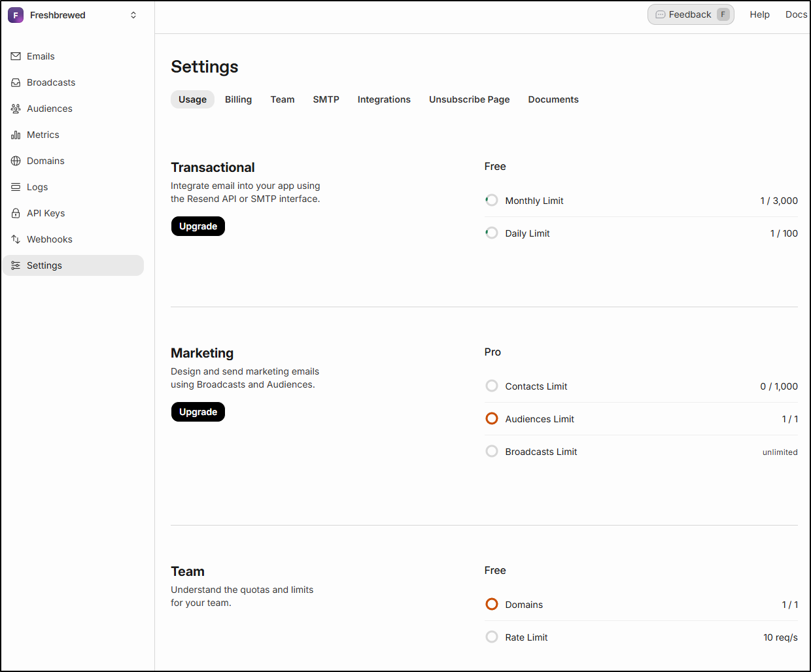811x672 pixels.
Task: Click the Domains usage orange ring
Action: [x=492, y=604]
